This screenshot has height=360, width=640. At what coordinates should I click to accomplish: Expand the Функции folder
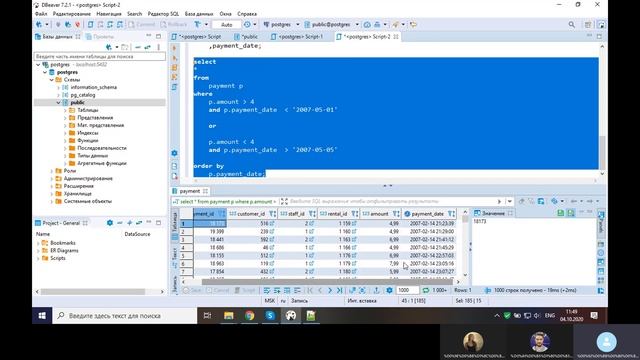(x=65, y=140)
